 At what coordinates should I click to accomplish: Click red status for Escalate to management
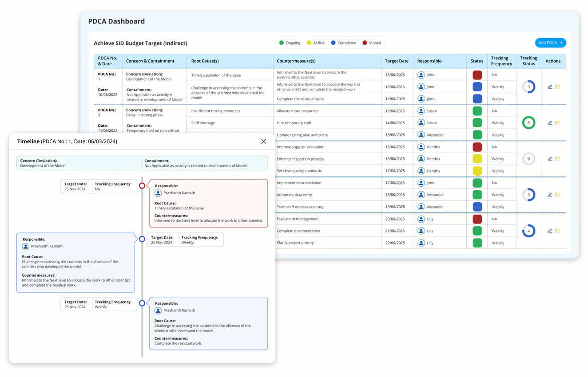click(477, 219)
